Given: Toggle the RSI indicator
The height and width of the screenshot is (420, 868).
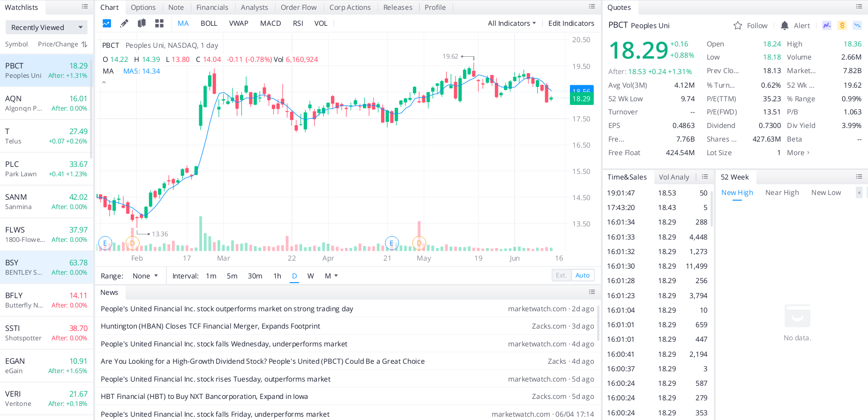Looking at the screenshot, I should point(298,23).
